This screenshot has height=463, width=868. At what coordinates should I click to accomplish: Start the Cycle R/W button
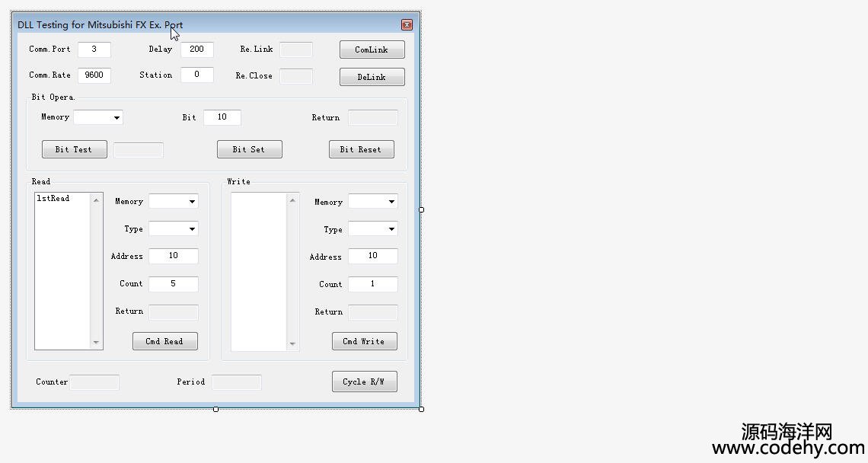point(364,382)
